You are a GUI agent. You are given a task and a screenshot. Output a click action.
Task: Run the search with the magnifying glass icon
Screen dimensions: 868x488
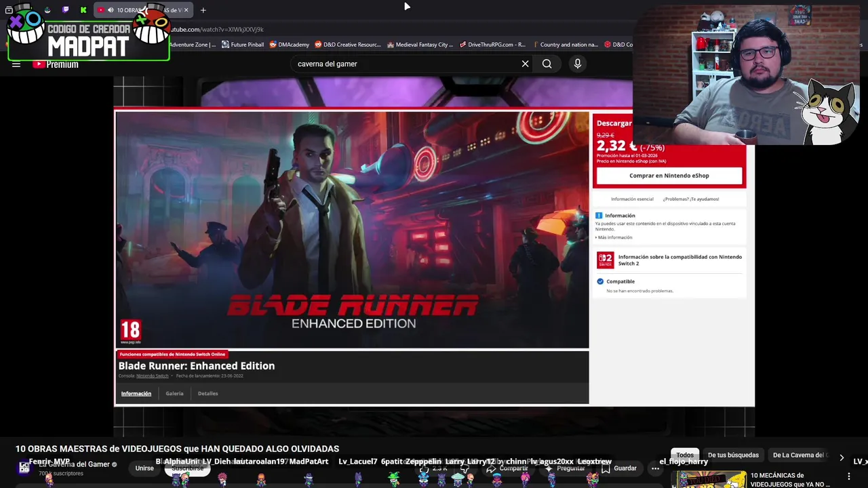[547, 64]
